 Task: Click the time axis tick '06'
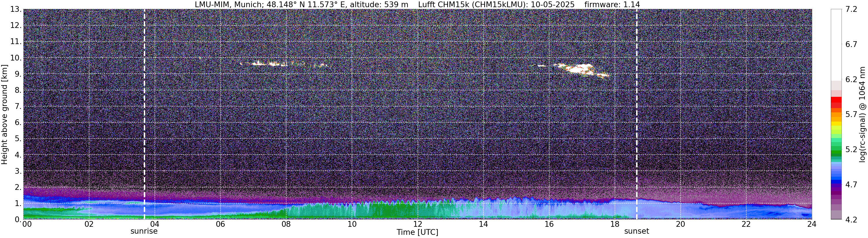click(220, 224)
